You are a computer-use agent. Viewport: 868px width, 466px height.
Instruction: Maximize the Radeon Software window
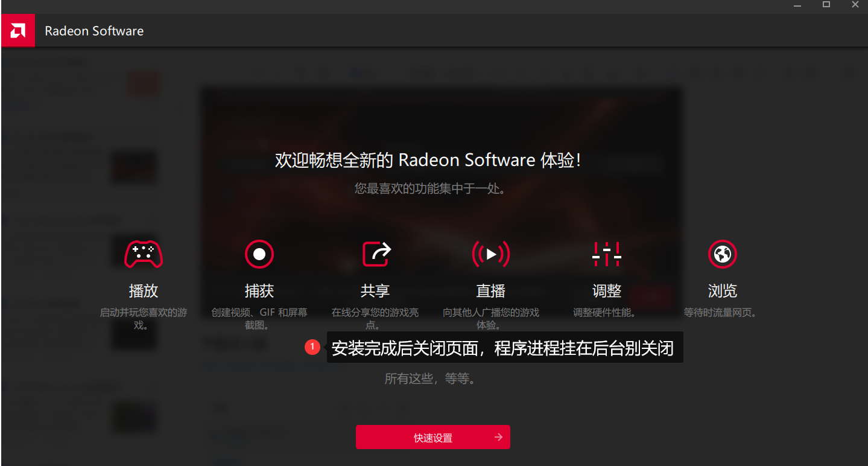tap(826, 5)
